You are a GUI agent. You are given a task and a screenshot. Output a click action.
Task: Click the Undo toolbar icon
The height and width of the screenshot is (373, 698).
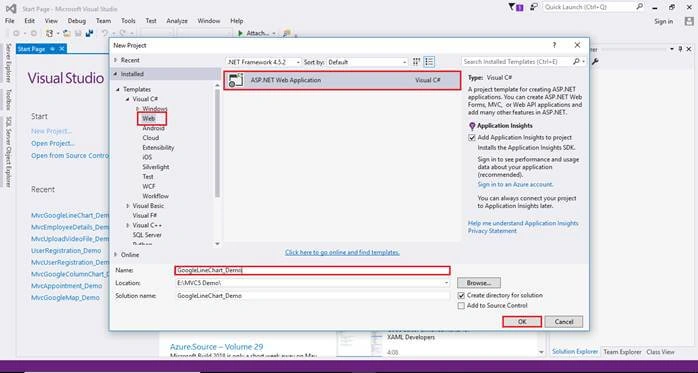tap(105, 33)
